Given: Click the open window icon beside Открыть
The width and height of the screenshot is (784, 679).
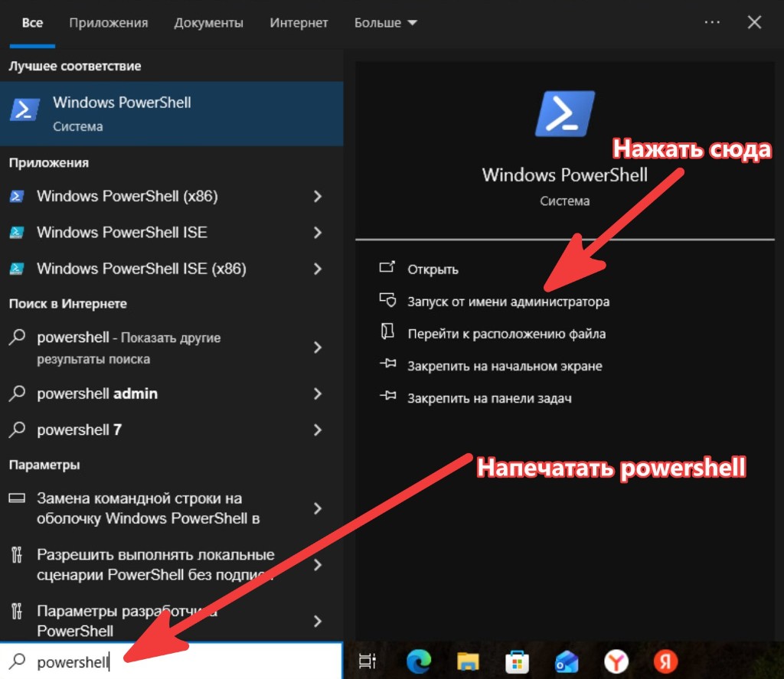Looking at the screenshot, I should (387, 267).
